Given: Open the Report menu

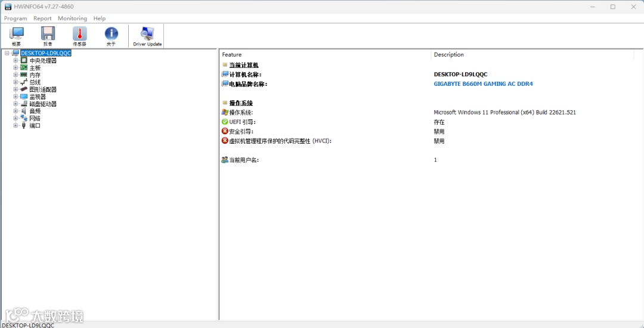Looking at the screenshot, I should point(42,18).
